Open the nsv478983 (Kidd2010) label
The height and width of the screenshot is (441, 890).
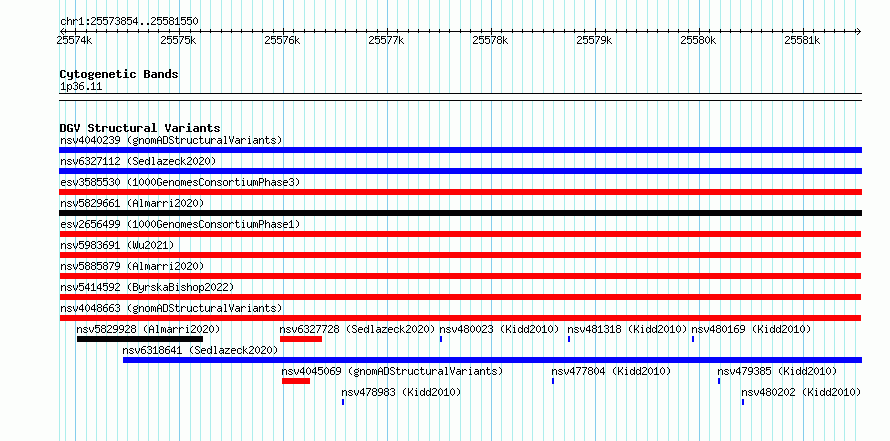[401, 392]
